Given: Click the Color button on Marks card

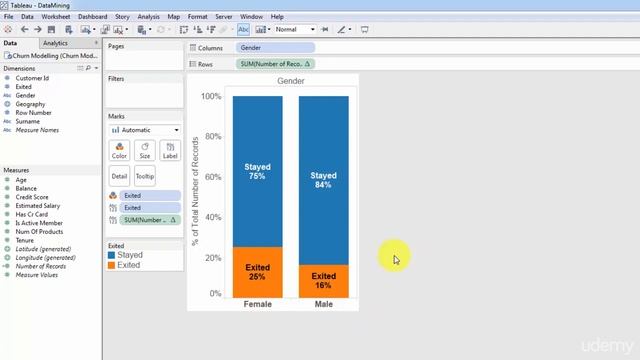Looking at the screenshot, I should pos(119,151).
